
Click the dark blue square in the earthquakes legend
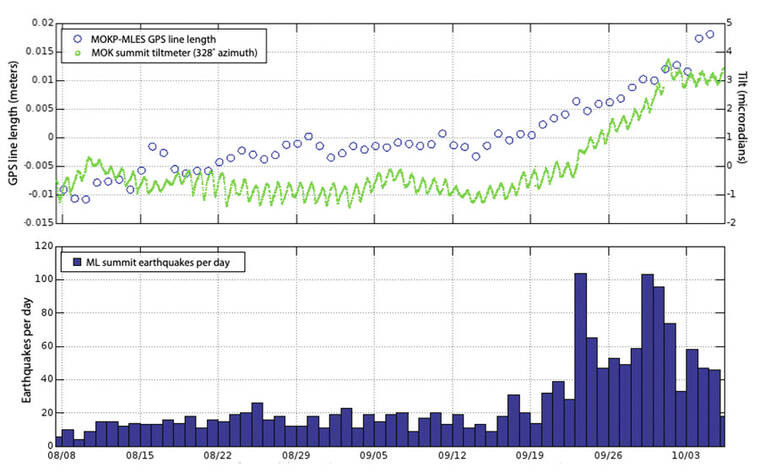pyautogui.click(x=76, y=262)
